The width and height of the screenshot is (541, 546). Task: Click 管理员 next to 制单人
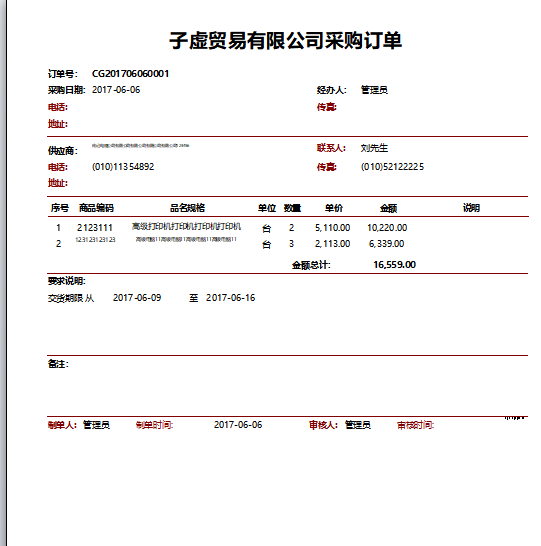tap(96, 425)
